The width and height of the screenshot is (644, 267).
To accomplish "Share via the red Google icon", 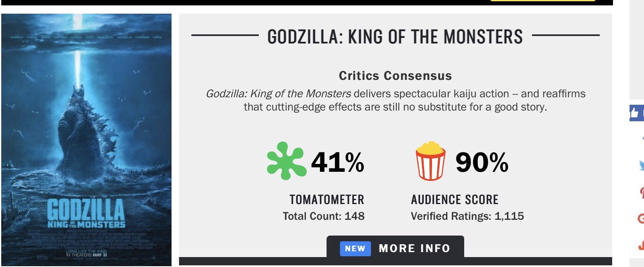I will coord(641,218).
